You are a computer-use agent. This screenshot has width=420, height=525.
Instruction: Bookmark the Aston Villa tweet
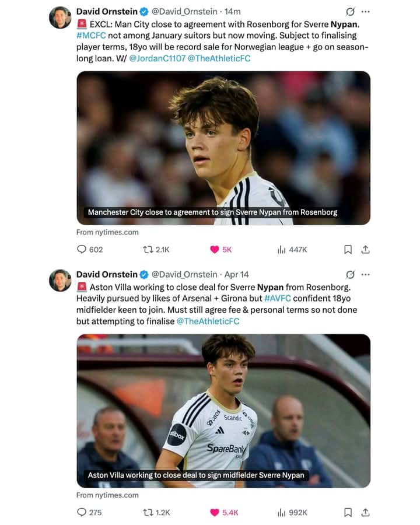pos(348,512)
